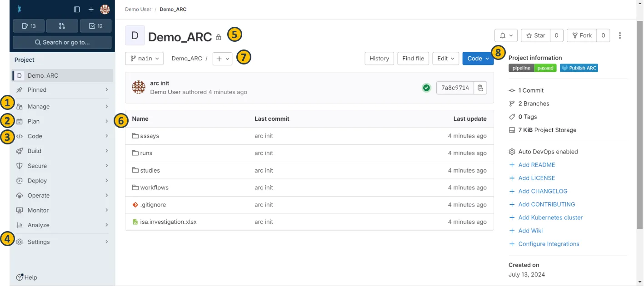Open the main branch selector dropdown

pos(145,59)
